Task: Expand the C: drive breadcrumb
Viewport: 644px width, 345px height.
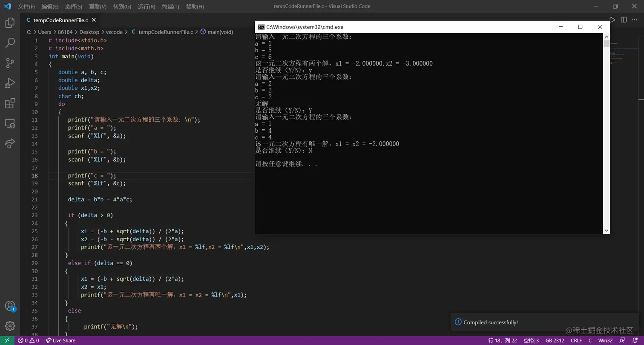Action: tap(29, 32)
